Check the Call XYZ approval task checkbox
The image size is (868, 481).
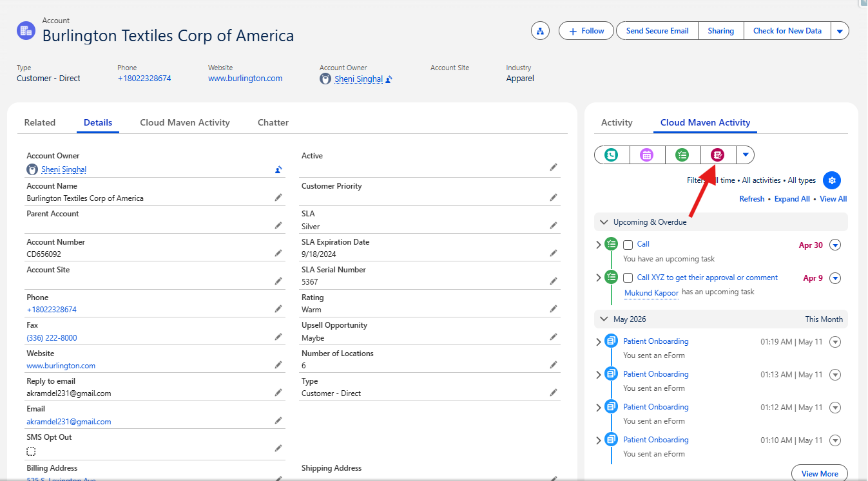click(628, 278)
